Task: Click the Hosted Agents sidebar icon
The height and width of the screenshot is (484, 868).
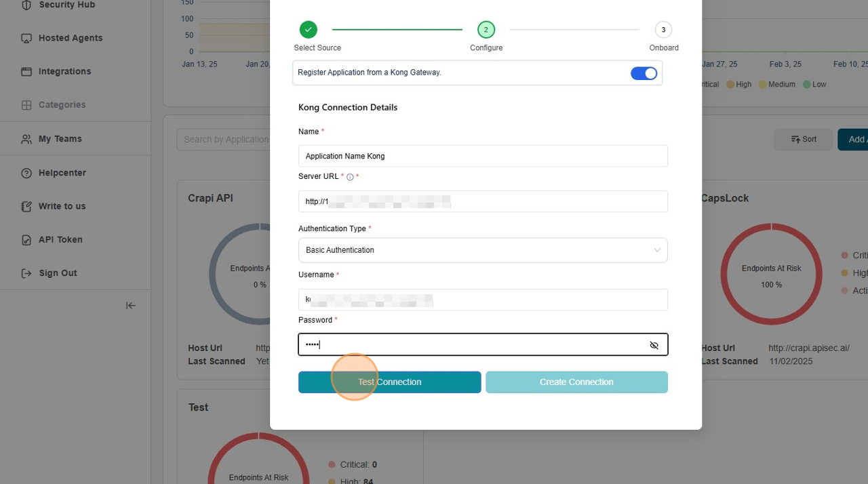Action: 26,38
